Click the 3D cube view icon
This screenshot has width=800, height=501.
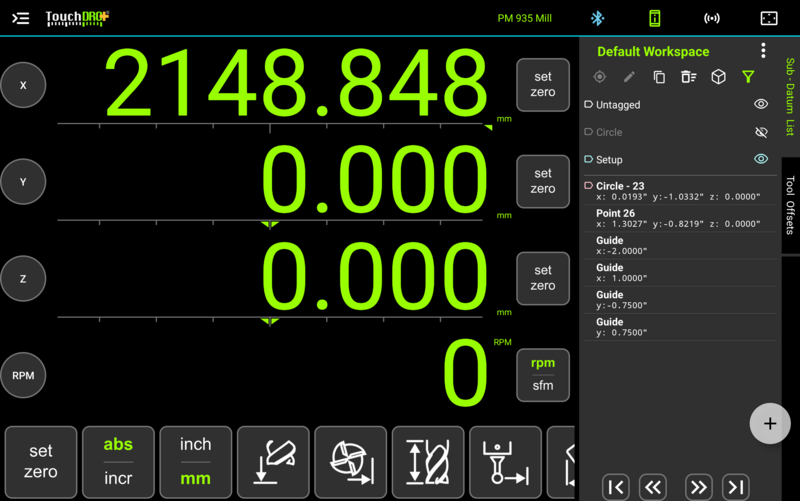tap(718, 77)
